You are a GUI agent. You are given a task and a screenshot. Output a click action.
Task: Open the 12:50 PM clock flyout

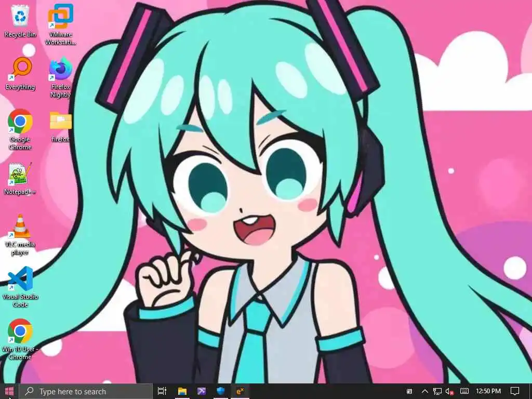[x=488, y=391]
